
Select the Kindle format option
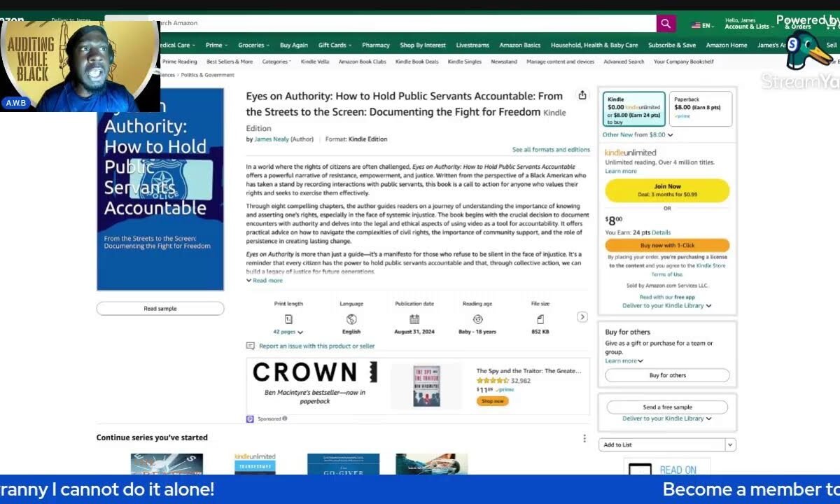(634, 109)
